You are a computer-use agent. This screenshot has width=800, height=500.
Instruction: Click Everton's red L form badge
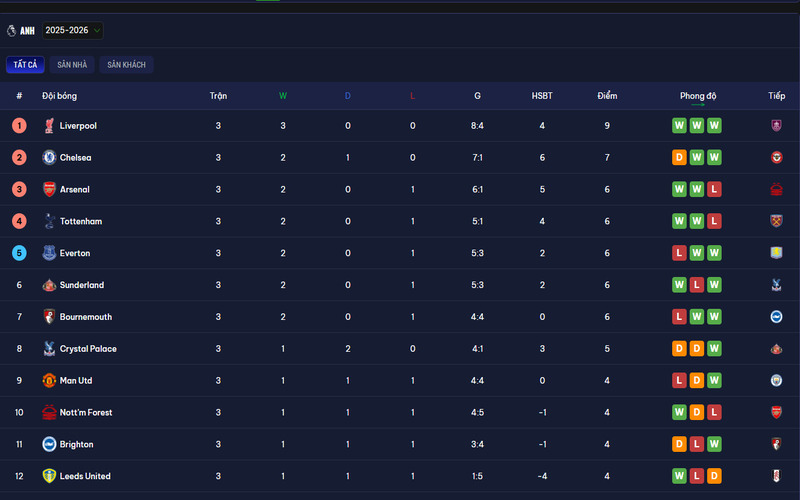[x=679, y=253]
